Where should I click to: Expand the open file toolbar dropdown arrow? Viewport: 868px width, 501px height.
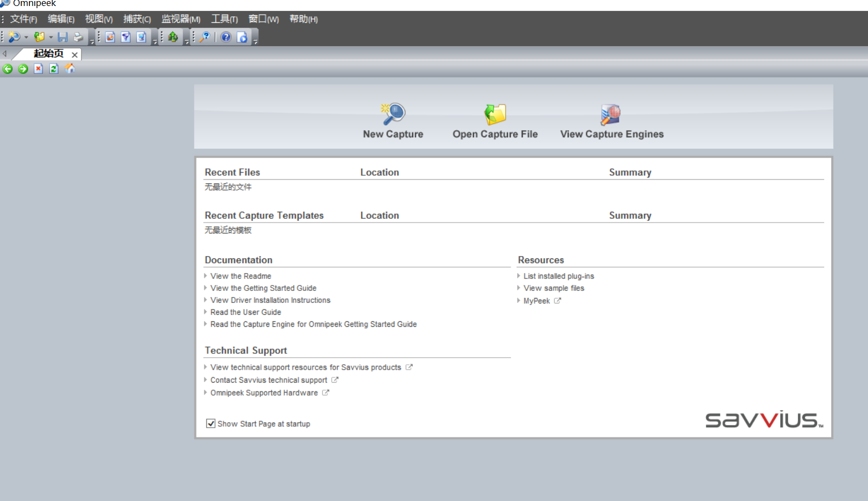51,37
